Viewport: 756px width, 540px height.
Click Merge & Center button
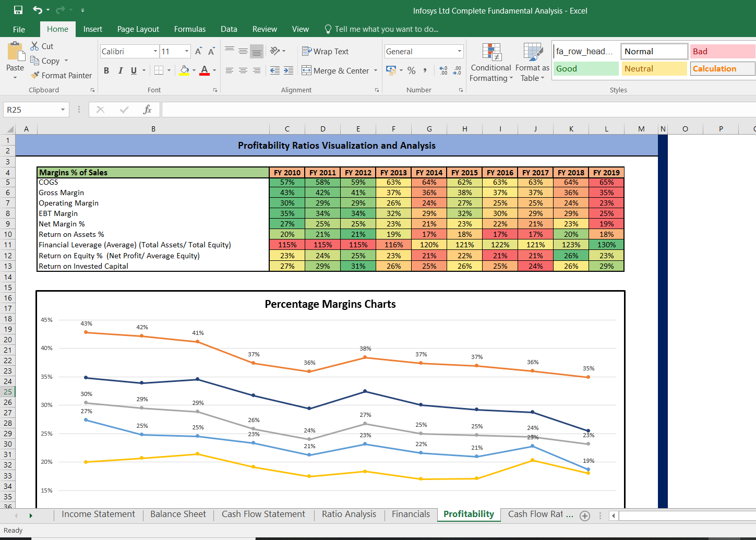pos(335,70)
